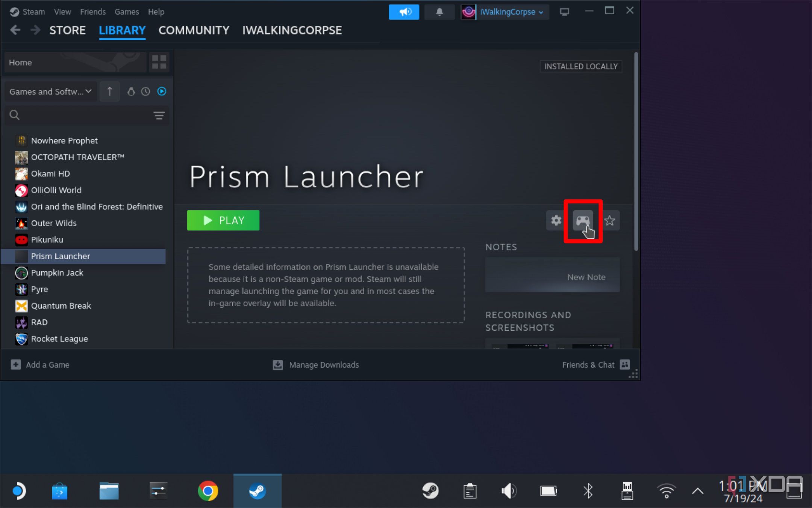Enter Big Picture mode monitor icon
Image resolution: width=812 pixels, height=508 pixels.
point(564,12)
